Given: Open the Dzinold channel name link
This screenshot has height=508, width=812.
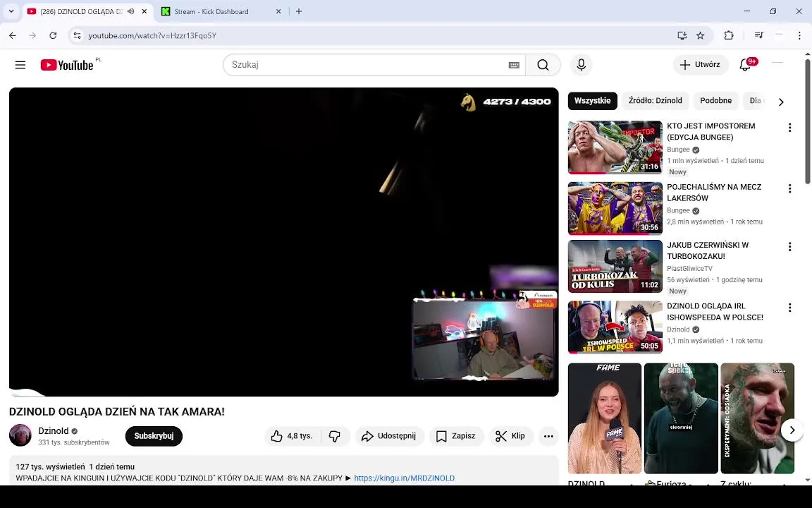Looking at the screenshot, I should [x=54, y=431].
